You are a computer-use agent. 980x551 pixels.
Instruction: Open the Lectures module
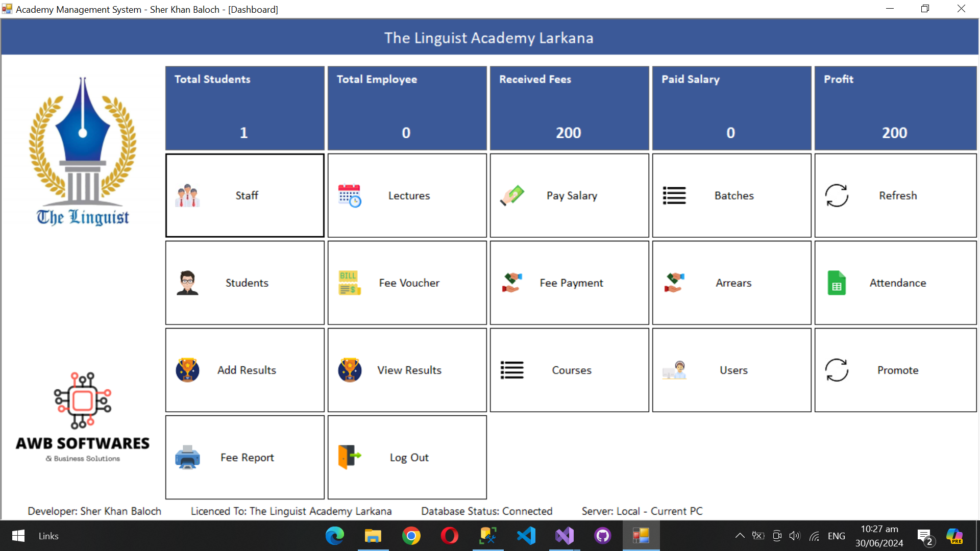407,195
